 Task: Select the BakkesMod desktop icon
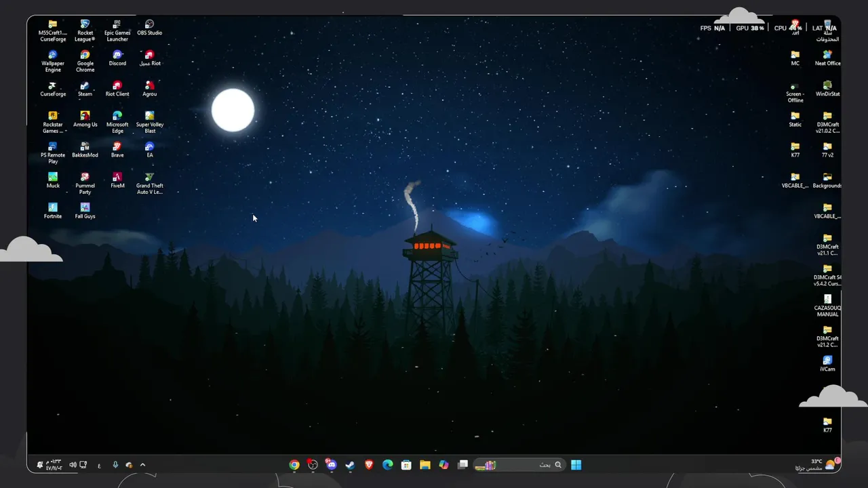[85, 150]
